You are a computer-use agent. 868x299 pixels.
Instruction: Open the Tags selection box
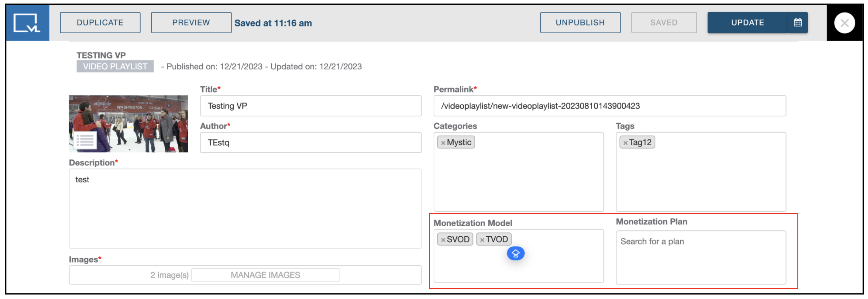(701, 172)
